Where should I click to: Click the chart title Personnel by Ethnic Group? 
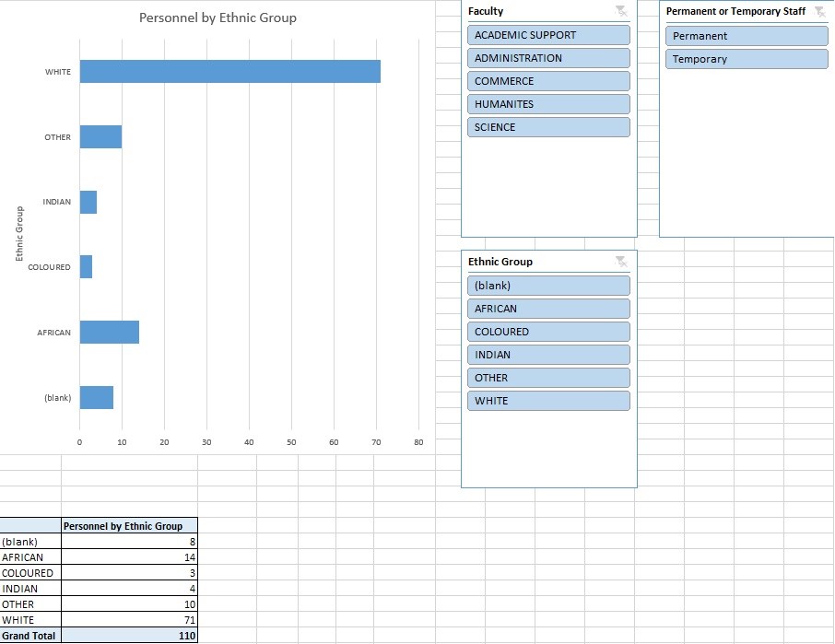tap(218, 18)
